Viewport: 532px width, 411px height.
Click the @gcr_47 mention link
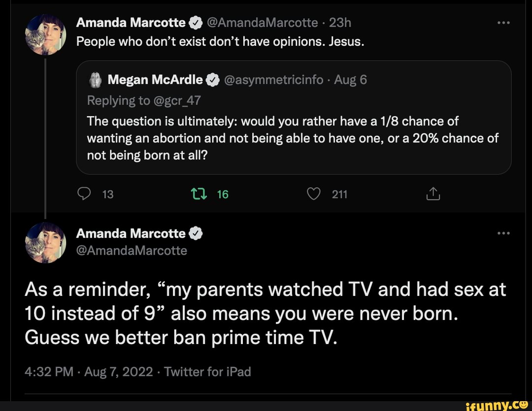[x=180, y=100]
